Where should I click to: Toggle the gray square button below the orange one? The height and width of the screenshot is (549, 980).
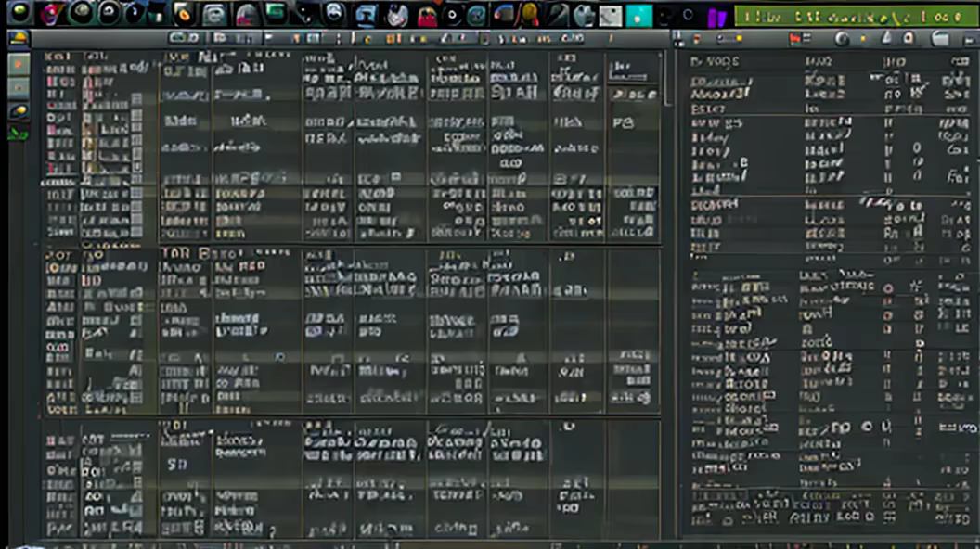(x=19, y=87)
